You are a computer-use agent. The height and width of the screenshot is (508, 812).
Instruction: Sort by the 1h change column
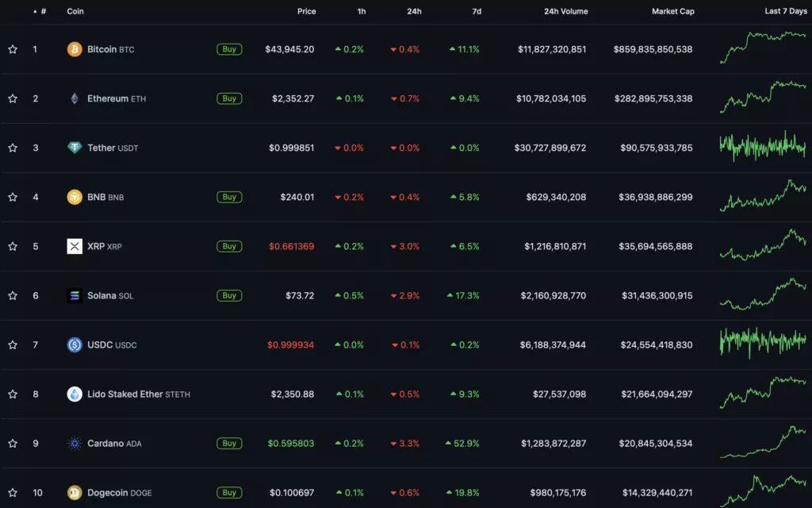point(362,11)
